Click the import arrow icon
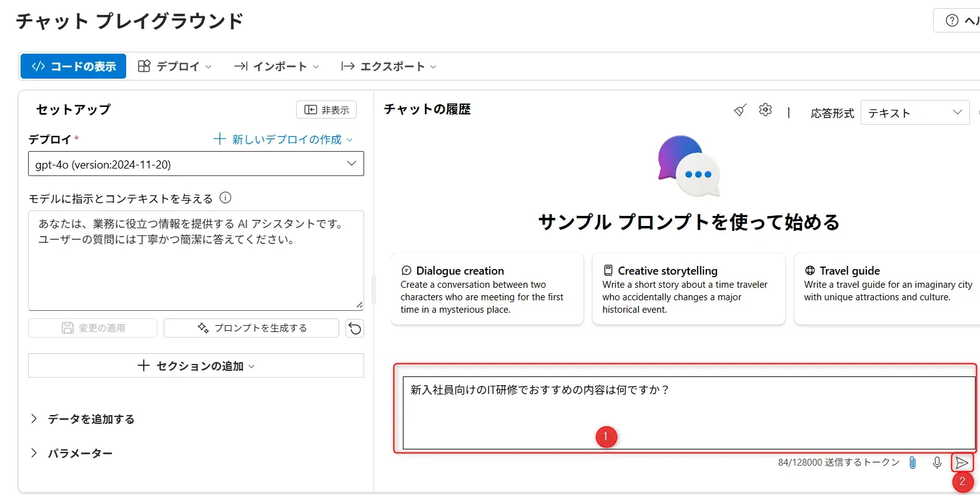Viewport: 980px width, 495px height. pos(240,66)
